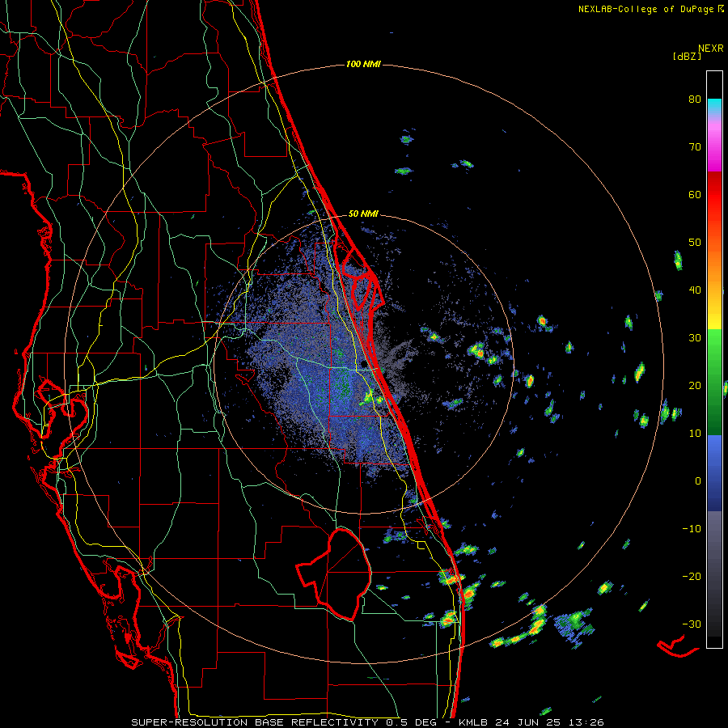728x728 pixels.
Task: Click the 30 value on the dBZ scale
Action: click(695, 337)
